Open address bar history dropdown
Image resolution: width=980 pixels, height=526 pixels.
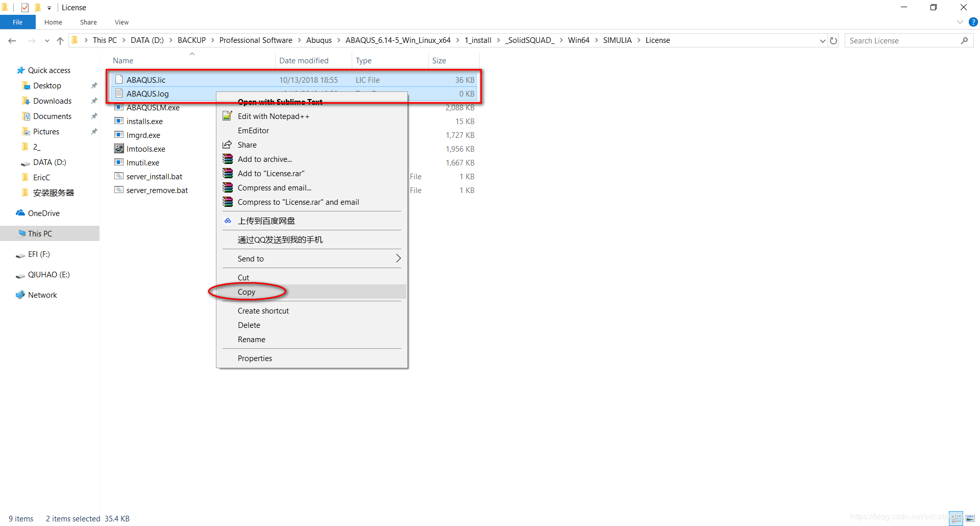[x=822, y=41]
